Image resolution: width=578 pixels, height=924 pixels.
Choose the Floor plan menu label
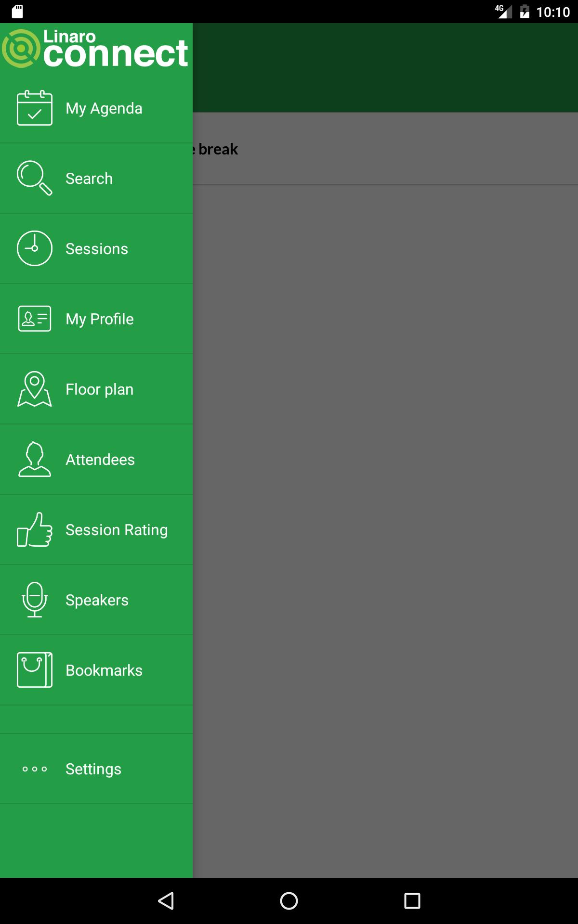click(99, 389)
